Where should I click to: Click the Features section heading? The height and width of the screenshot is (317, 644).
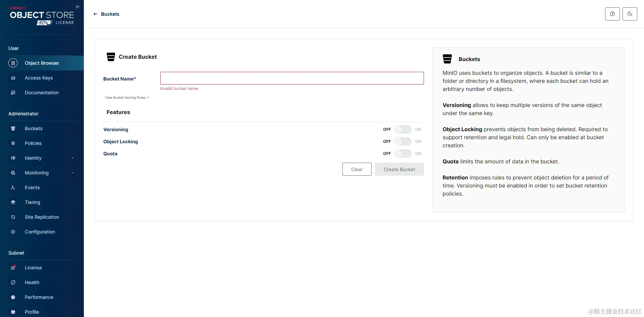(x=118, y=112)
